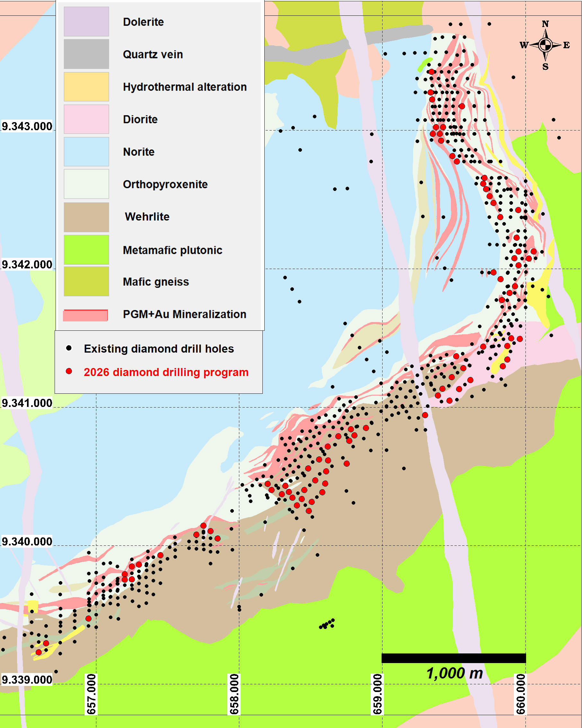Click the '2026 diamond drilling program' red text
The height and width of the screenshot is (728, 582).
pyautogui.click(x=166, y=372)
